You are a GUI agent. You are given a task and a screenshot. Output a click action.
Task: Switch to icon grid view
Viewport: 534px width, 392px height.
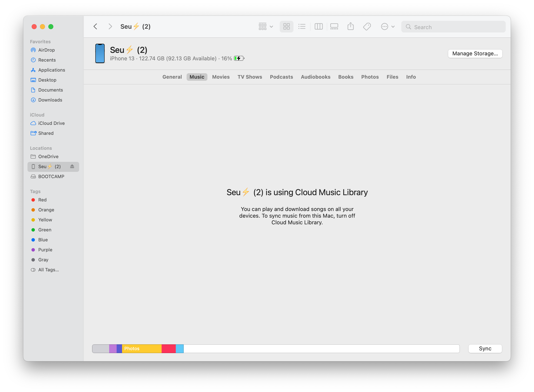tap(287, 26)
